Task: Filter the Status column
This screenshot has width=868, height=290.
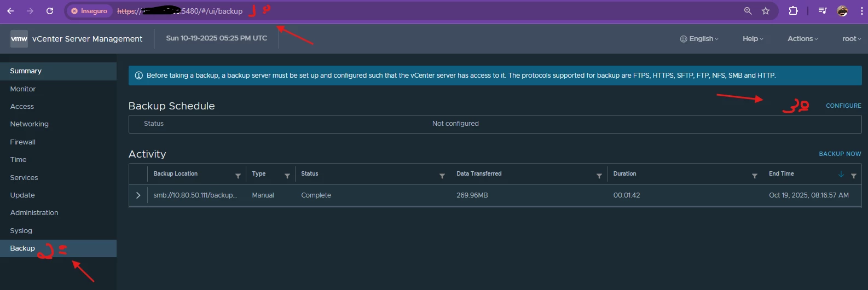Action: click(x=442, y=176)
